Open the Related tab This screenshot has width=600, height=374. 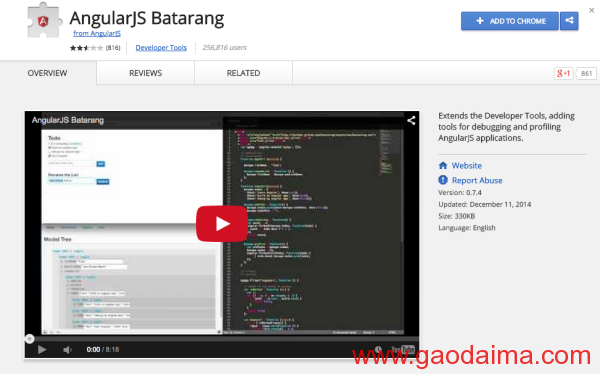pyautogui.click(x=243, y=73)
